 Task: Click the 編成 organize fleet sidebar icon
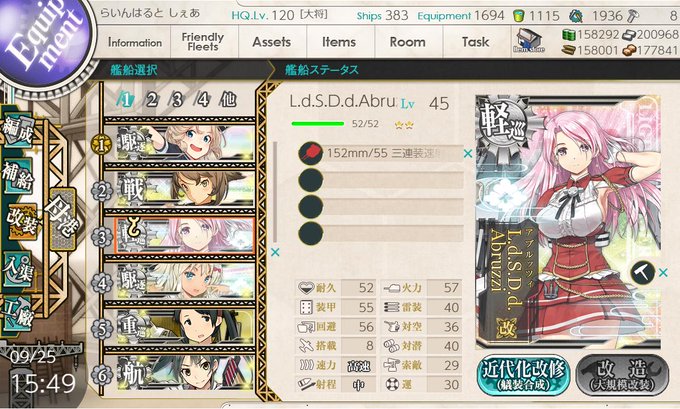[17, 131]
